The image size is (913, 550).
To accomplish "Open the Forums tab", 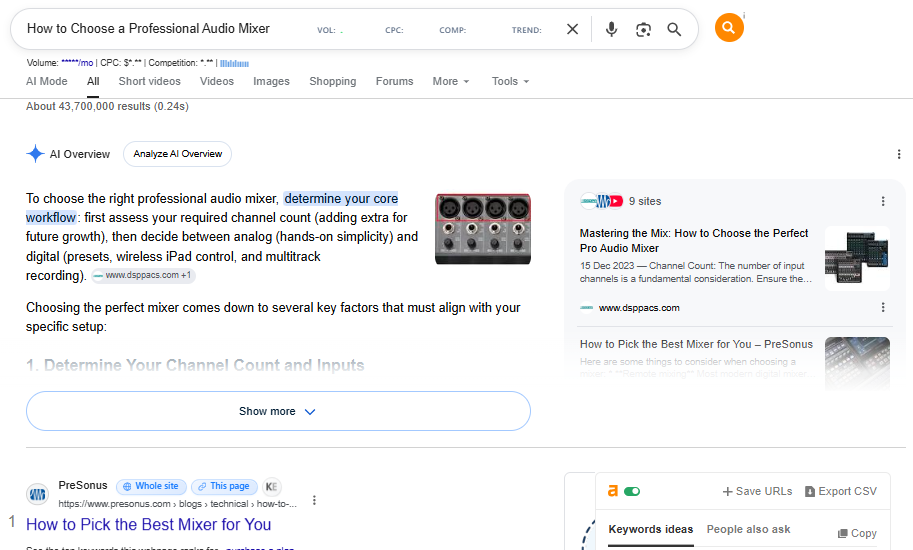I will tap(394, 81).
